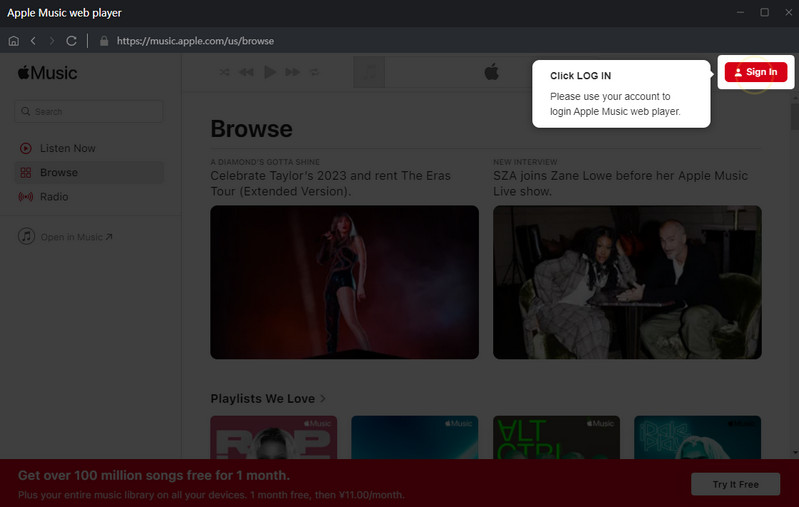The height and width of the screenshot is (507, 799).
Task: Click 'Get over 100 million songs' banner text
Action: [154, 475]
